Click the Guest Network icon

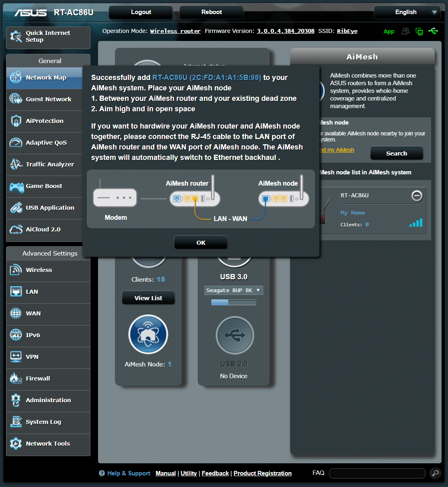[x=16, y=99]
